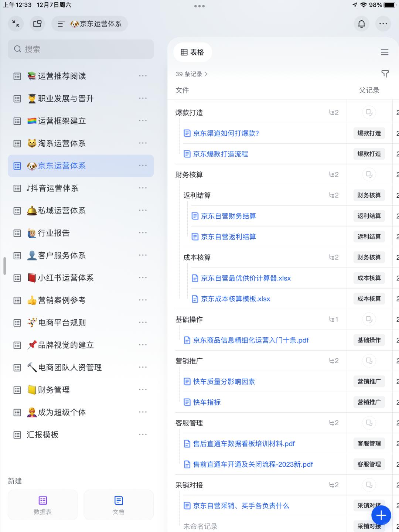Open more options for 小红书运营体系

(143, 277)
